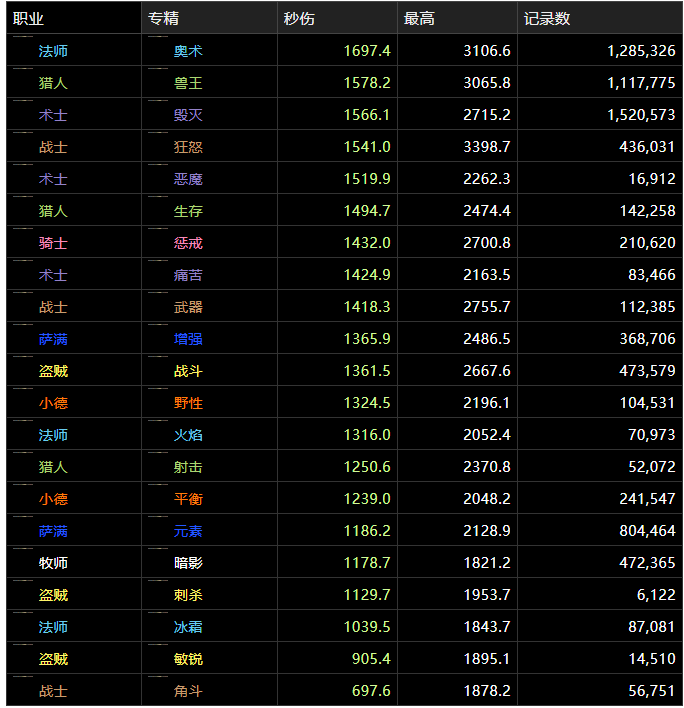
Task: Open the 射击 spec link
Action: [188, 467]
